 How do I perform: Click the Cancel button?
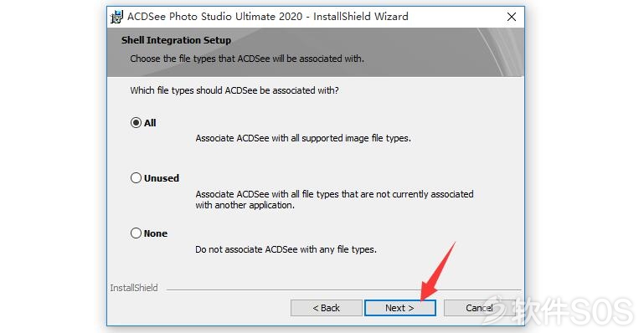(479, 308)
